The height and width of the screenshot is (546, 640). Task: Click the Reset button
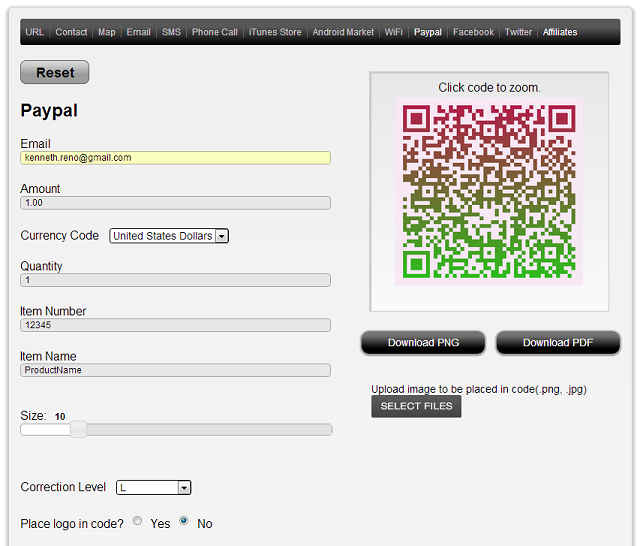click(x=55, y=72)
